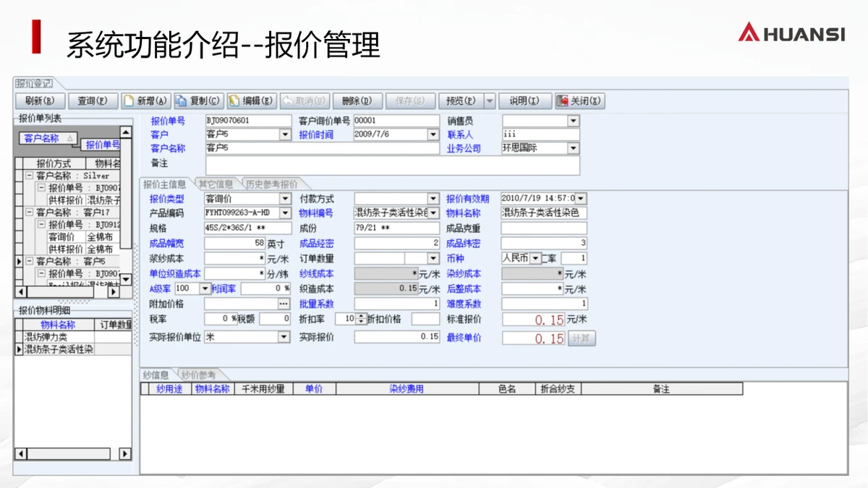Viewport: 868px width, 488px height.
Task: Open the 销售员 dropdown
Action: click(x=574, y=121)
